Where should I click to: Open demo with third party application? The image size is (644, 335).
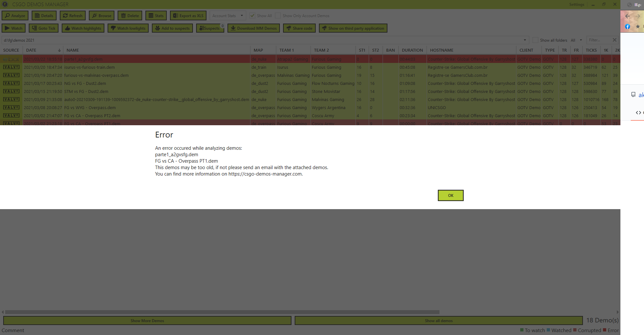coord(353,28)
